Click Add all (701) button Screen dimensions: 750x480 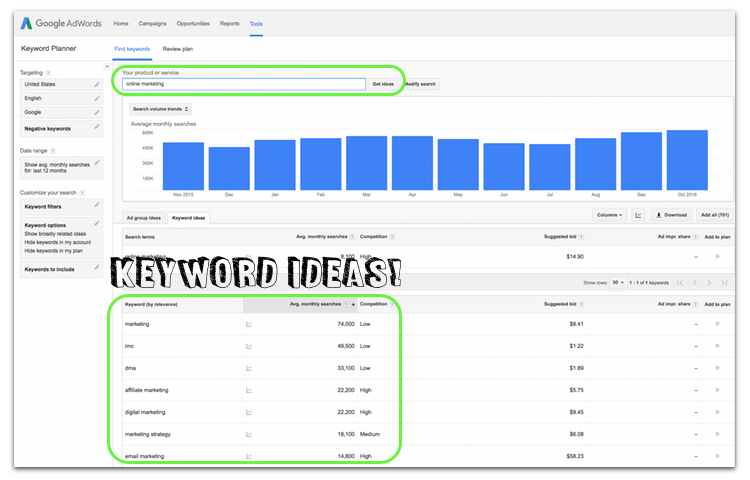(715, 215)
